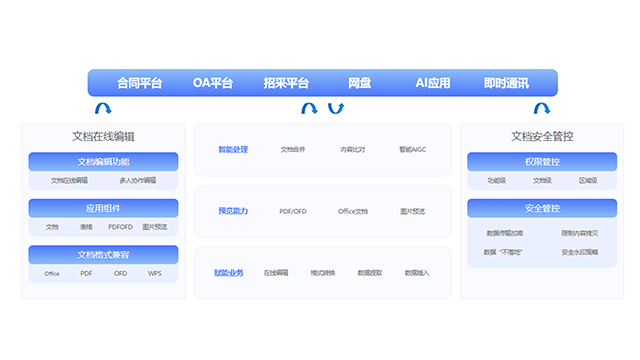Screen dimensions: 640x360
Task: Choose AI应用 in the top bar
Action: tap(433, 83)
